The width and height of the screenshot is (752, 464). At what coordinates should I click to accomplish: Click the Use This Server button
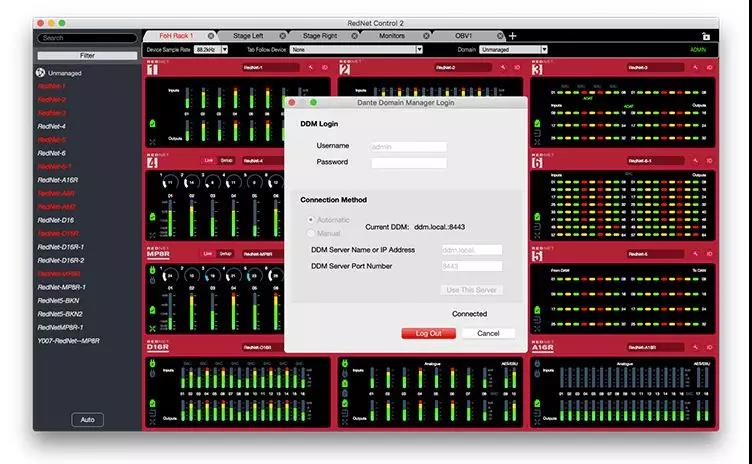(x=472, y=290)
